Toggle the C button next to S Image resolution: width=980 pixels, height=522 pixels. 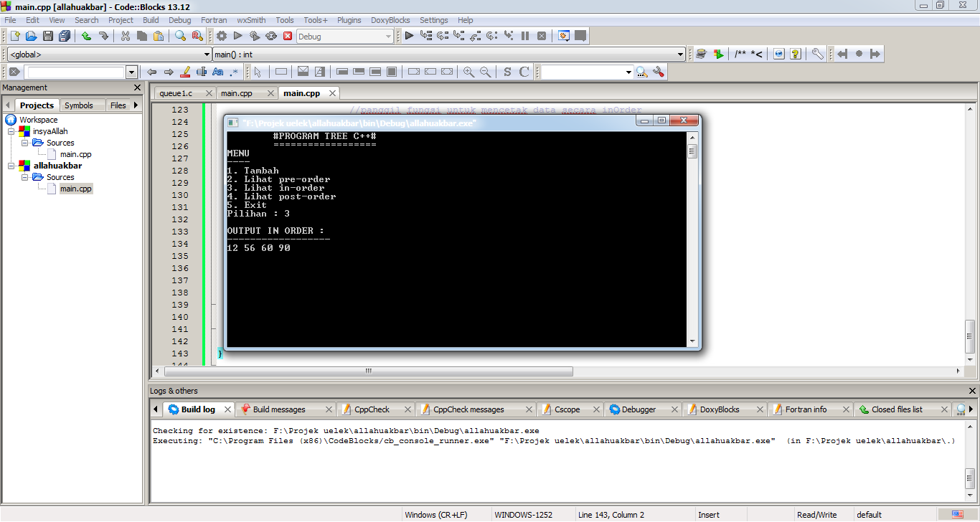[x=524, y=72]
